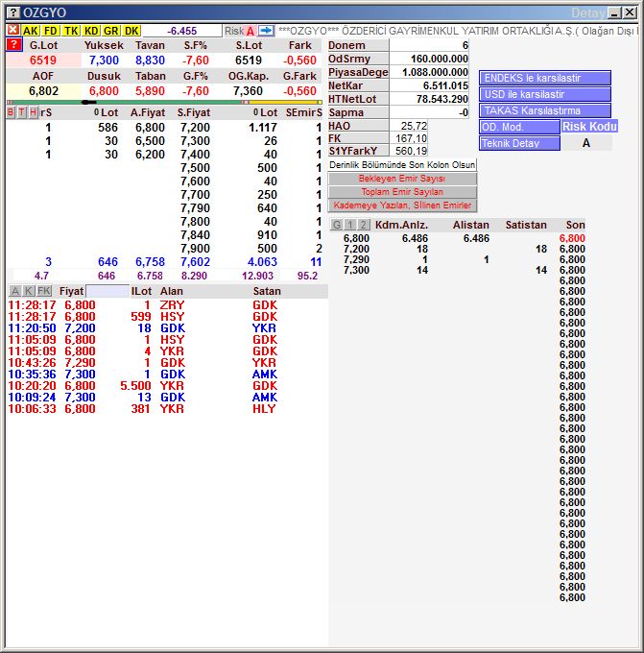Click the -6.455 value field in toolbar
This screenshot has height=653, width=644.
point(182,31)
